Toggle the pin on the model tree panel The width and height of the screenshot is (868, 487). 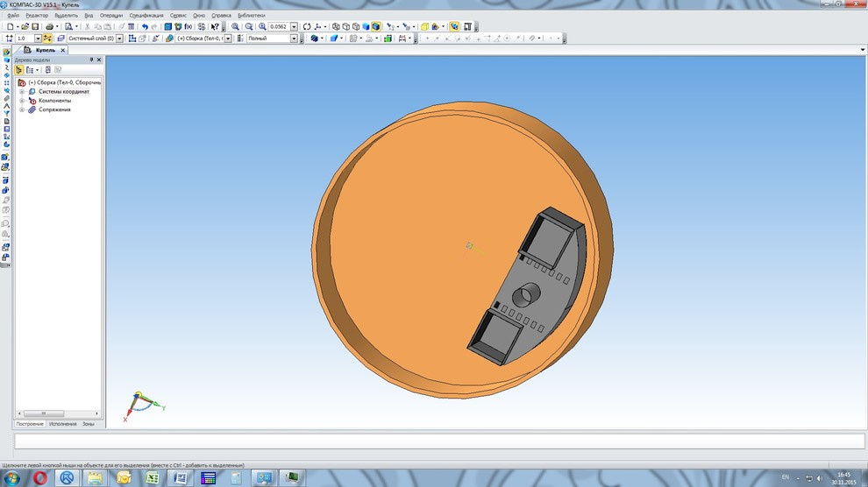[x=90, y=60]
